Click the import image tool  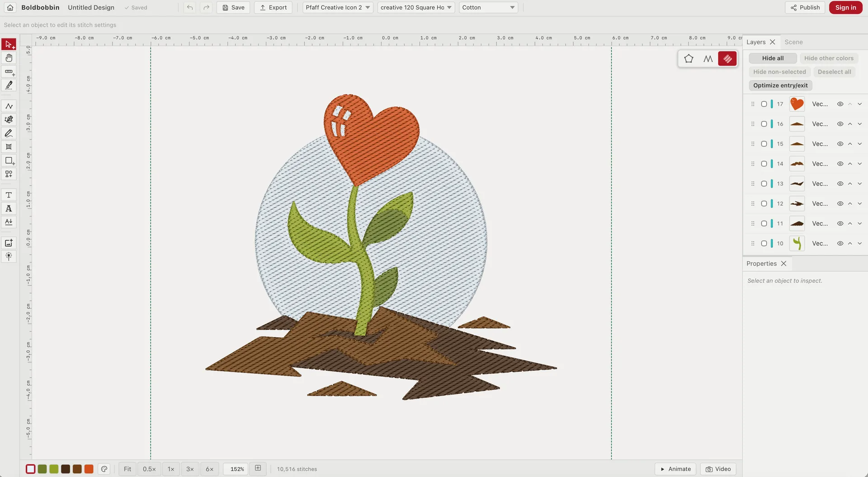point(9,243)
